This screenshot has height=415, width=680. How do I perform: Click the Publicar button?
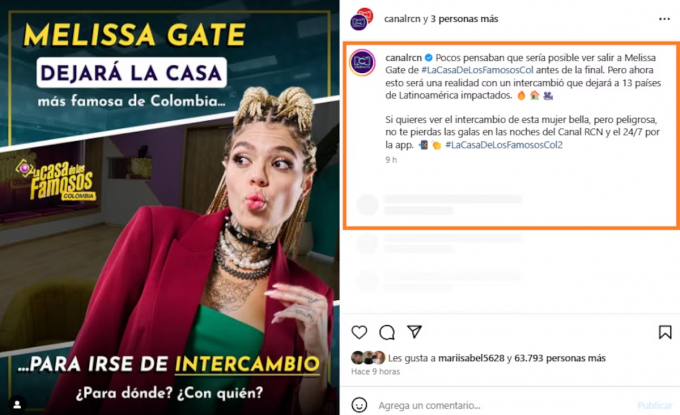[x=654, y=405]
